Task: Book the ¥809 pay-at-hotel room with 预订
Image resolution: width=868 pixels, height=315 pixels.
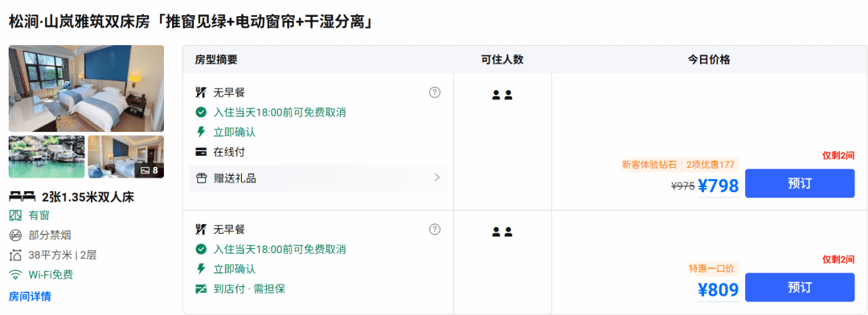Action: point(800,288)
